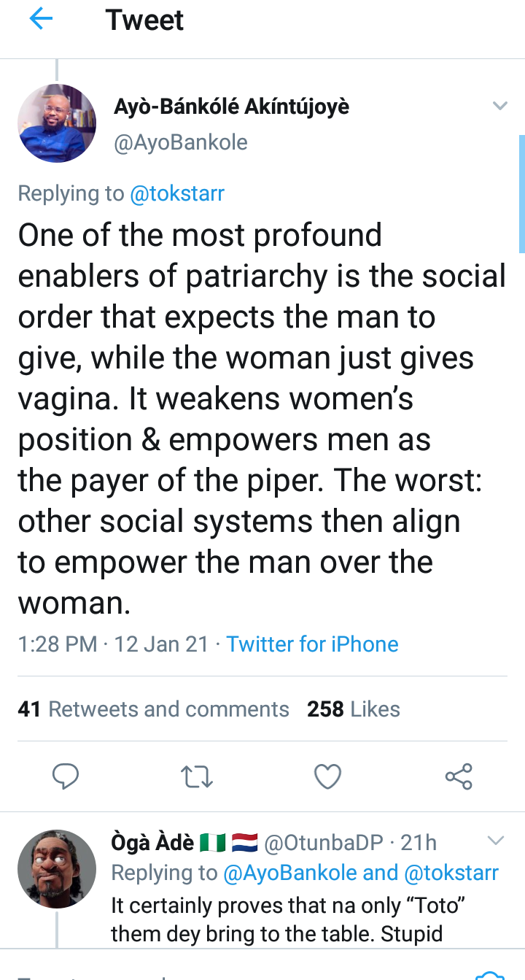Expand options chevron on Ògà Àdè's reply
Viewport: 525px width, 980px height.
tap(495, 841)
